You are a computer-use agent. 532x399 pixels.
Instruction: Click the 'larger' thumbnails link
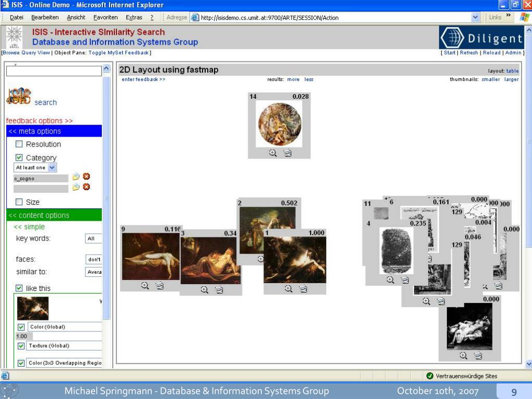point(511,79)
